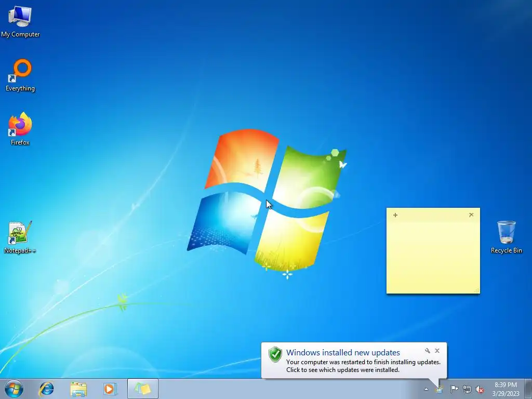The image size is (532, 399).
Task: Select the Firefox desktop shortcut
Action: coord(20,129)
